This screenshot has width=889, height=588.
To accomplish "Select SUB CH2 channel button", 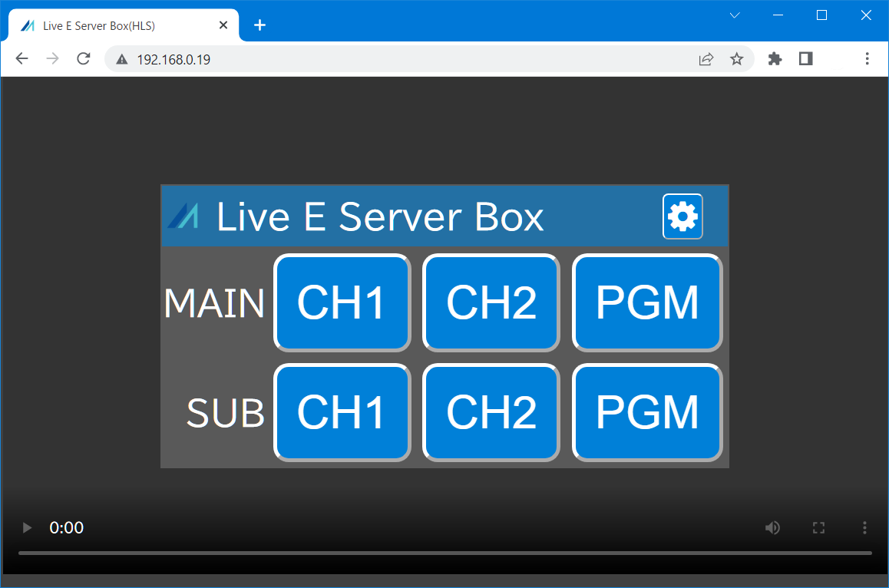I will [x=491, y=413].
